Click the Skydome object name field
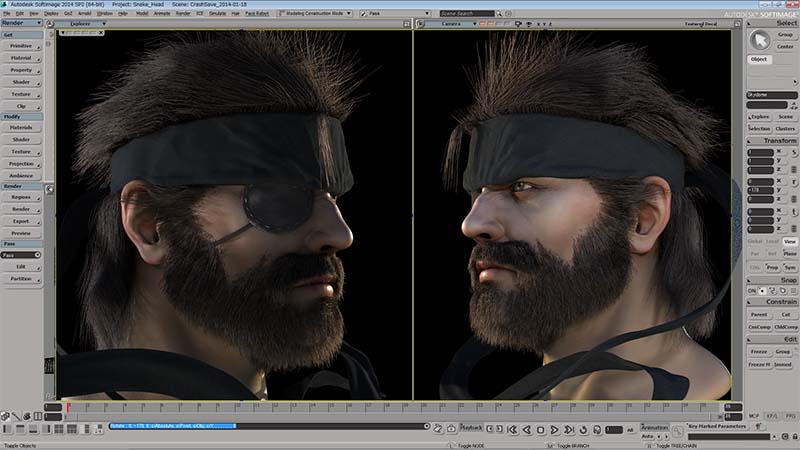800x450 pixels. (772, 95)
